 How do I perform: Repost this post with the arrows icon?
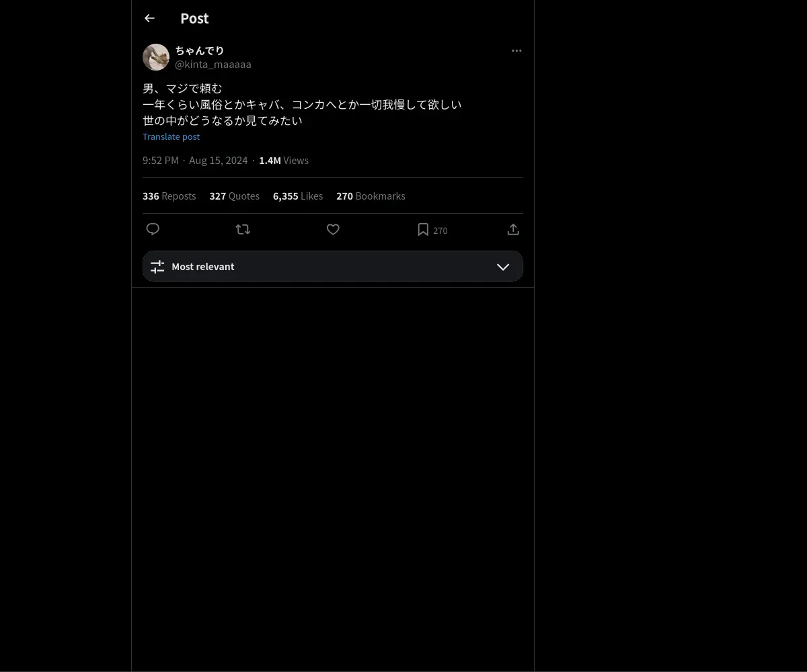coord(243,230)
